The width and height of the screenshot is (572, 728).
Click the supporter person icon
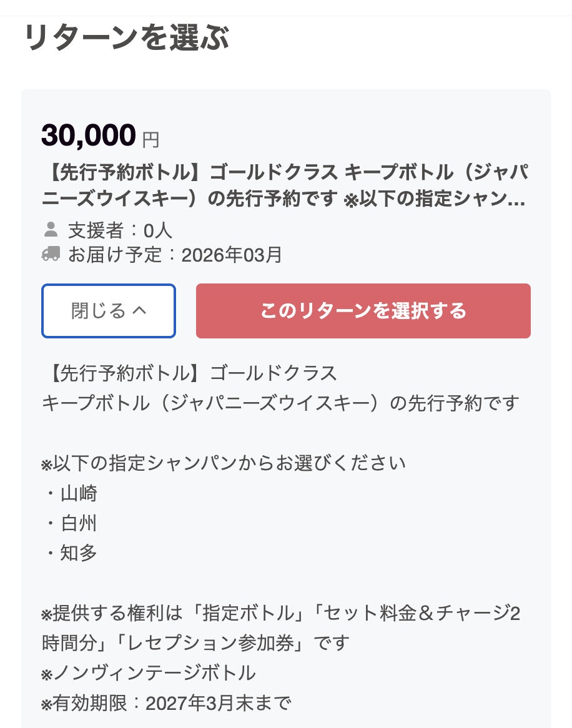[x=51, y=230]
